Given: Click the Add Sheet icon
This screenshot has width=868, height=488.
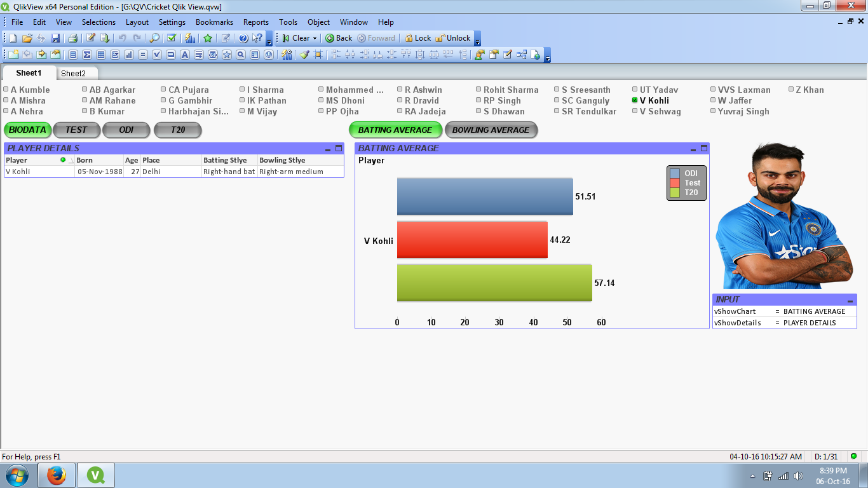Looking at the screenshot, I should point(13,55).
